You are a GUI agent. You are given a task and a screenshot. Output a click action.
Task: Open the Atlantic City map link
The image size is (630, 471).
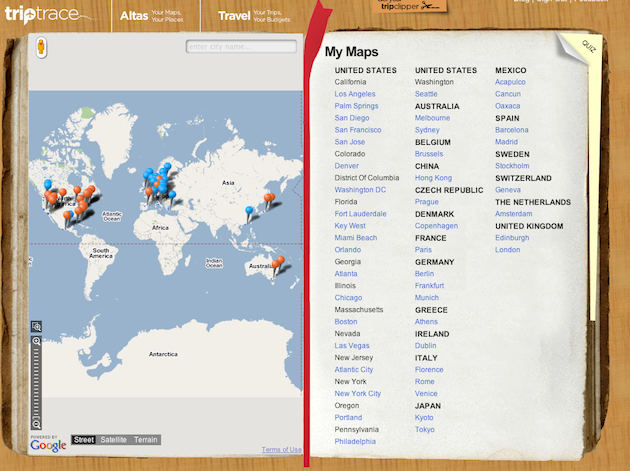click(354, 370)
